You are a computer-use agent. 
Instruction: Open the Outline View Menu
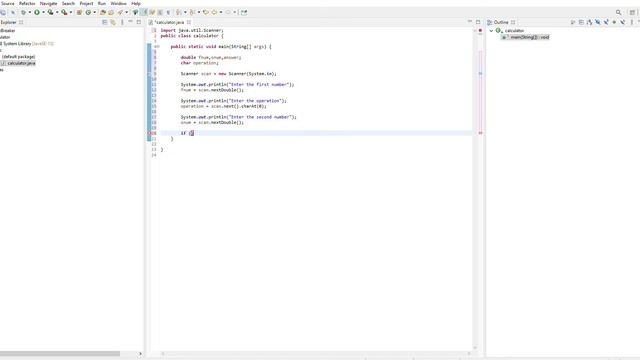coord(632,22)
